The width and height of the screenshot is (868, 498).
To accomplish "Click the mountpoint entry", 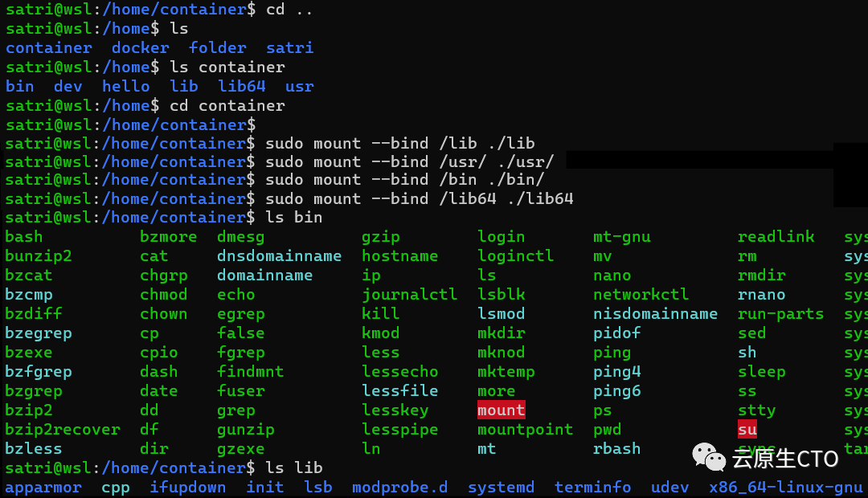I will coord(526,430).
